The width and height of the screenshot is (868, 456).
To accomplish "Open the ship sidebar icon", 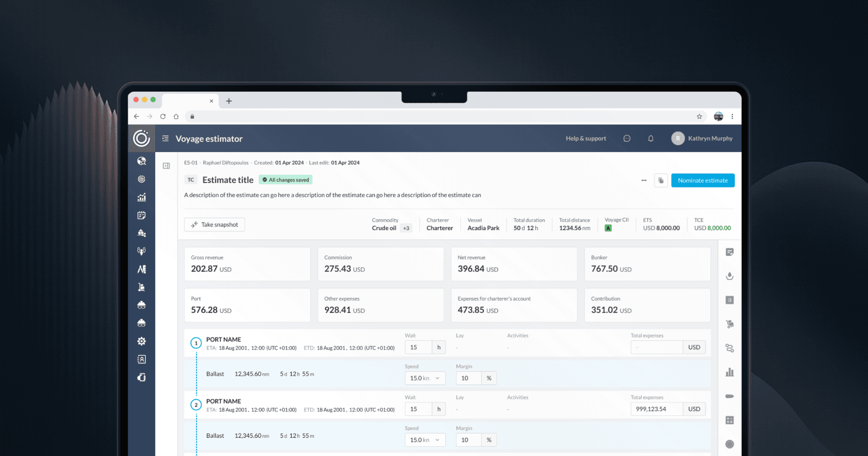I will tap(142, 233).
